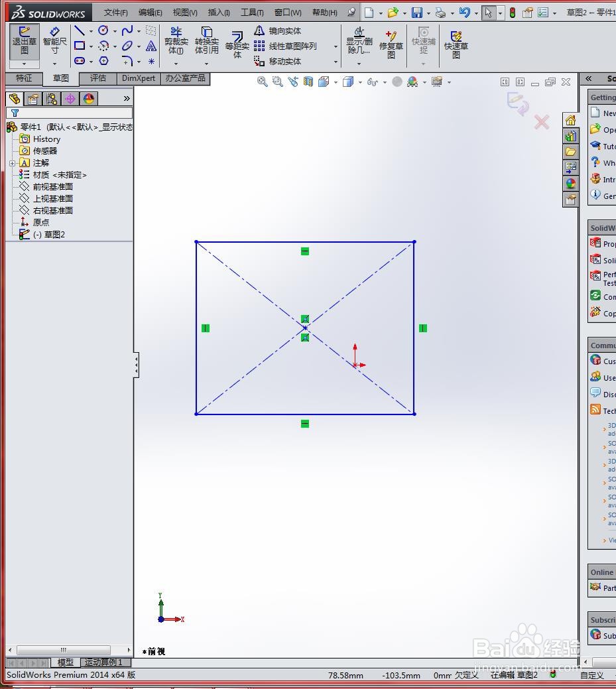Viewport: 616px width, 689px height.
Task: Switch to the 评估 evaluate tab
Action: (x=98, y=78)
